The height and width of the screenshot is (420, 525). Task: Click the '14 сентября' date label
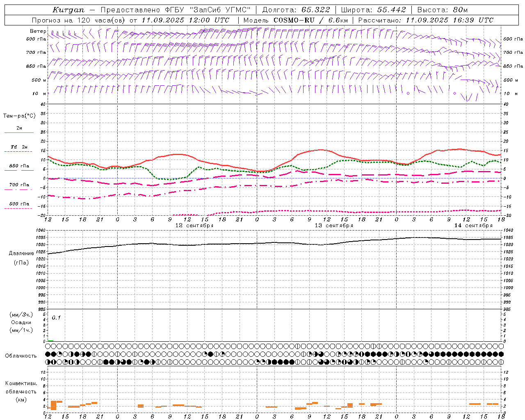pos(473,226)
